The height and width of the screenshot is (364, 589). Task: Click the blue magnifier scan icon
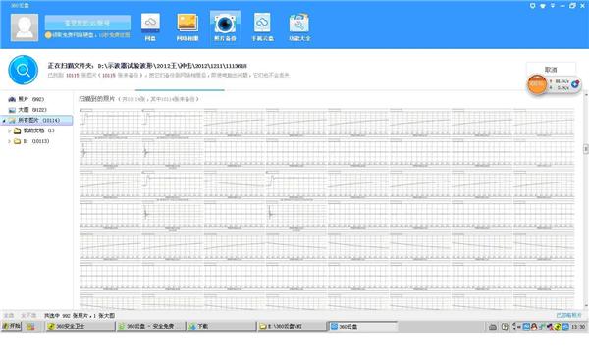tap(24, 71)
